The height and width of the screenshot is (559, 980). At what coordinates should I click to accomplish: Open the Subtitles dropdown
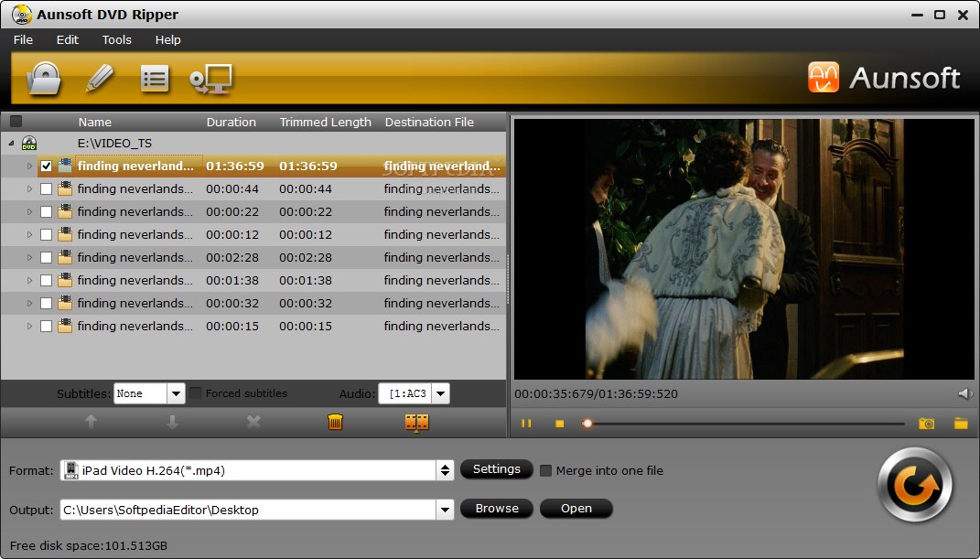tap(176, 393)
